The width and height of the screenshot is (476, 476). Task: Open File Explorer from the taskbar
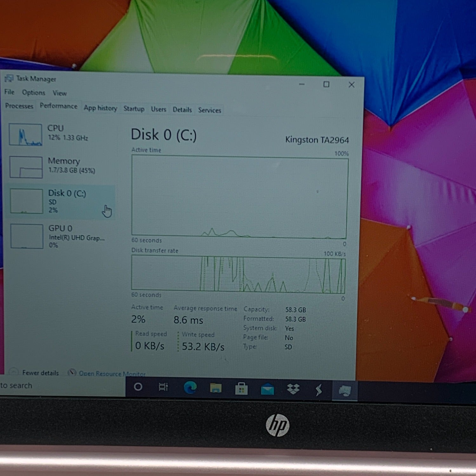216,388
